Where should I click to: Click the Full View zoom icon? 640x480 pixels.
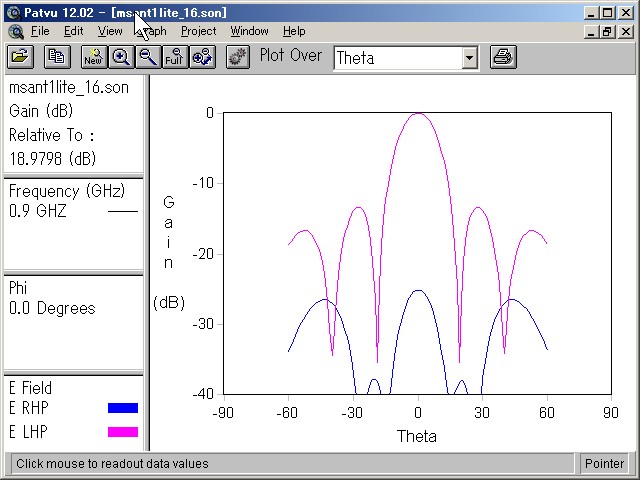pos(175,56)
